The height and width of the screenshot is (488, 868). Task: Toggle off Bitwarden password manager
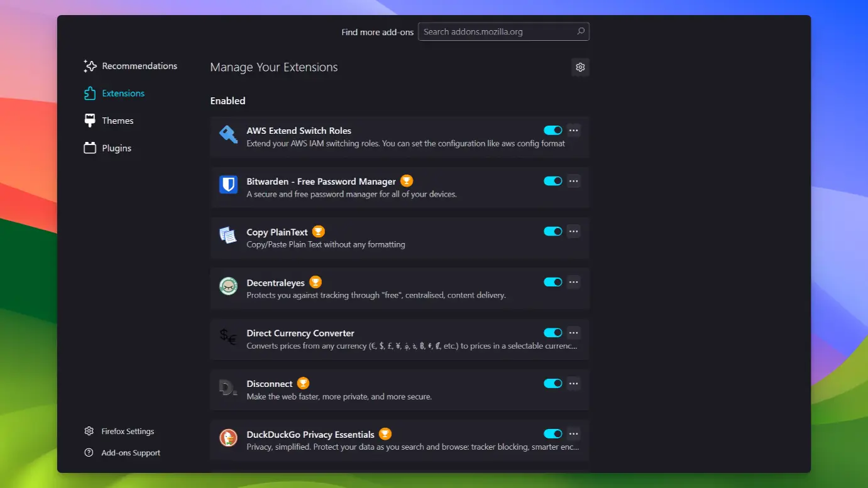(552, 181)
